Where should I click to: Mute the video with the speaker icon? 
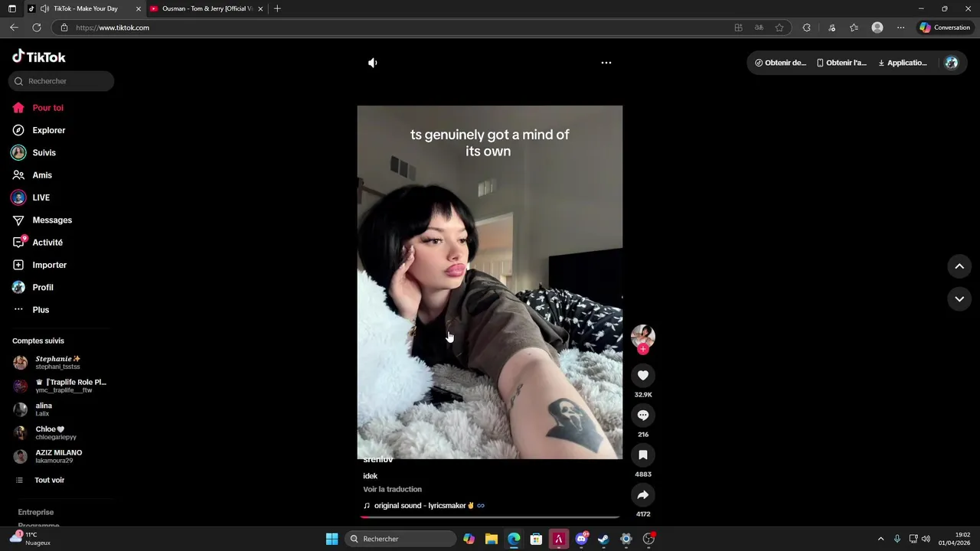tap(373, 63)
